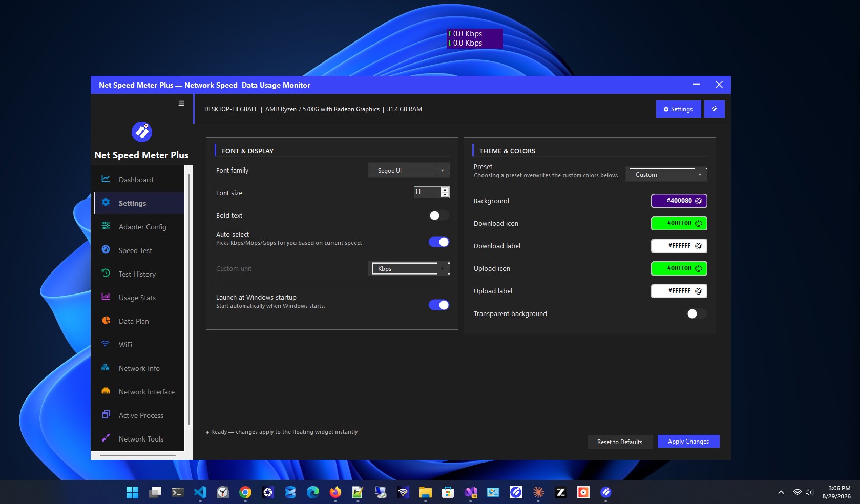
Task: Open Usage Stats page
Action: (x=139, y=298)
